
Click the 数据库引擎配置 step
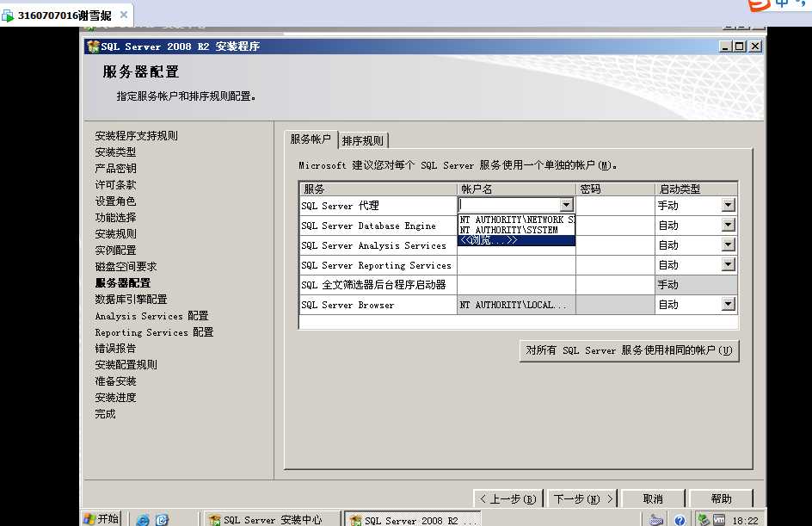[x=131, y=299]
